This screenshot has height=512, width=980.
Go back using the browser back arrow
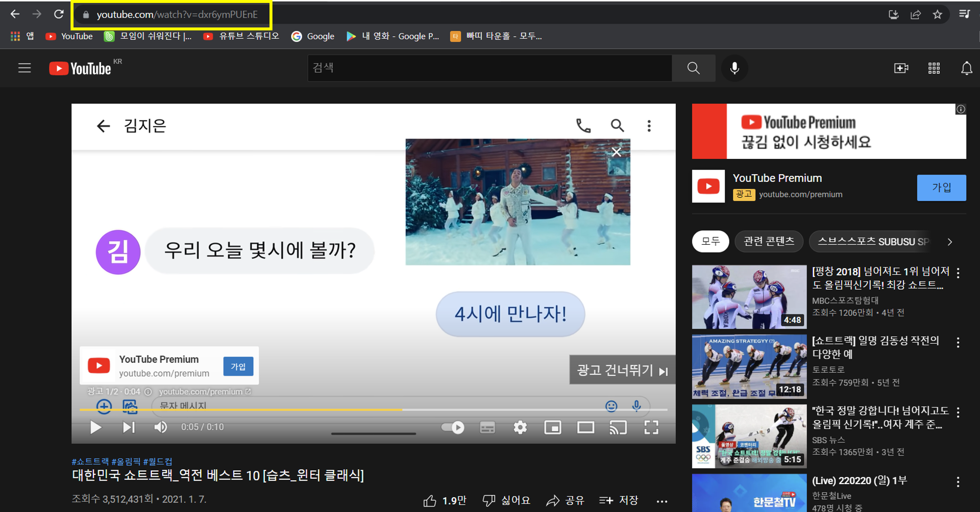[15, 14]
